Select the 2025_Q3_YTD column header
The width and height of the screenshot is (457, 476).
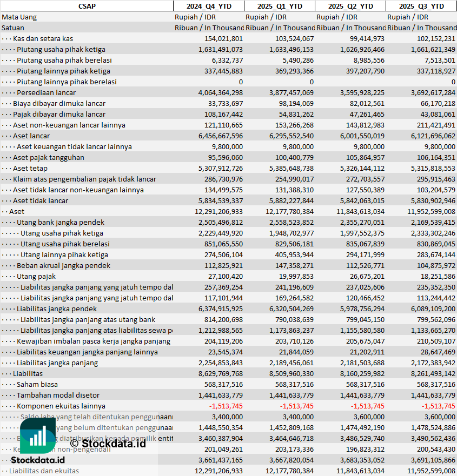421,6
